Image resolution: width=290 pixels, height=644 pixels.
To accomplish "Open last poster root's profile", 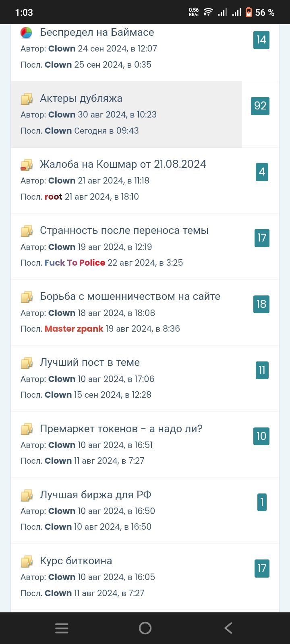I will [x=54, y=197].
